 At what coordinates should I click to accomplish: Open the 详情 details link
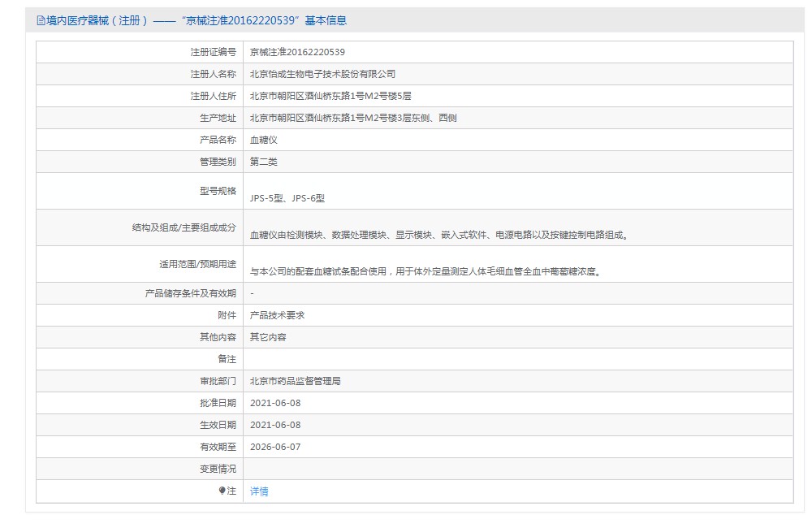tap(259, 491)
